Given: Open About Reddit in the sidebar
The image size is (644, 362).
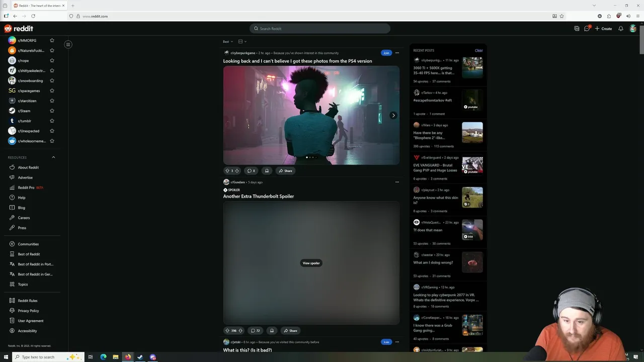Looking at the screenshot, I should [x=28, y=167].
